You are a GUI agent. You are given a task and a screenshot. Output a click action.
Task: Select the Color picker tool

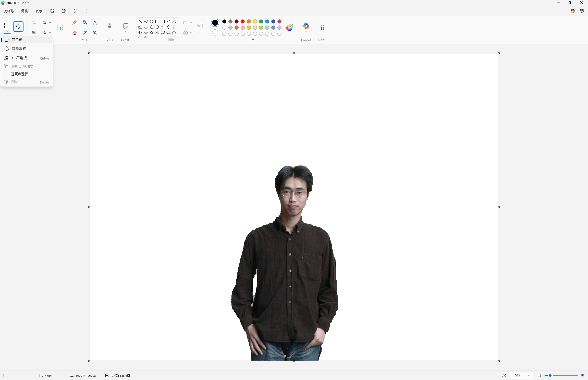84,33
